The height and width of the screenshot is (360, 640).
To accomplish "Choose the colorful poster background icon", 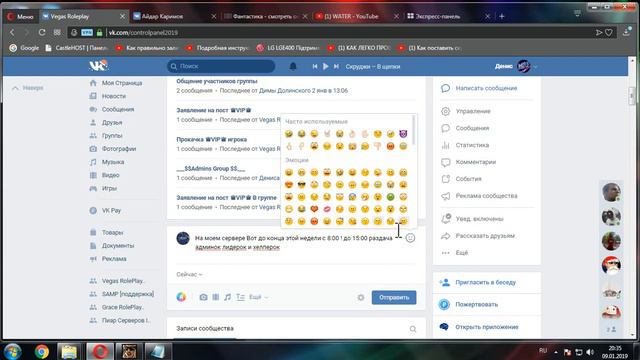I will (x=181, y=297).
